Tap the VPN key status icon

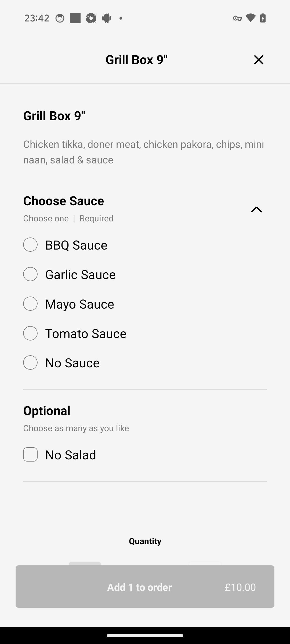237,18
